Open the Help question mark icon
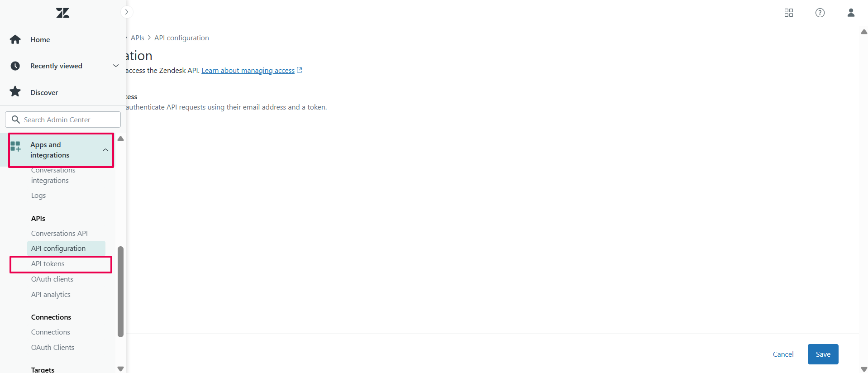 (x=820, y=13)
